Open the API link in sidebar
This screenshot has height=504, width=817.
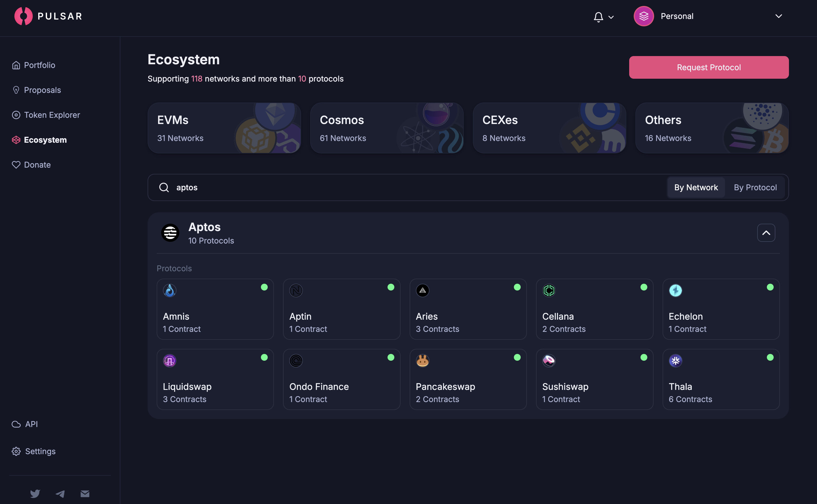(x=31, y=424)
